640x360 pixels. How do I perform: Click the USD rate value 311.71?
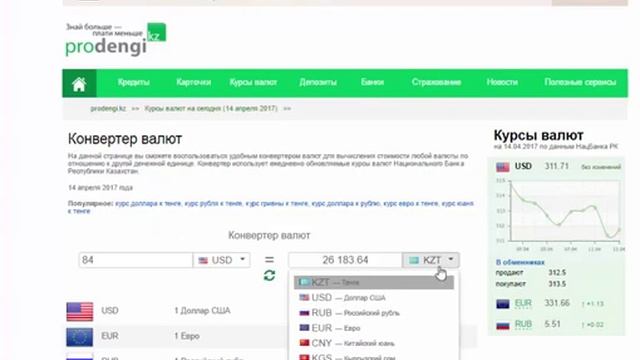pyautogui.click(x=556, y=167)
